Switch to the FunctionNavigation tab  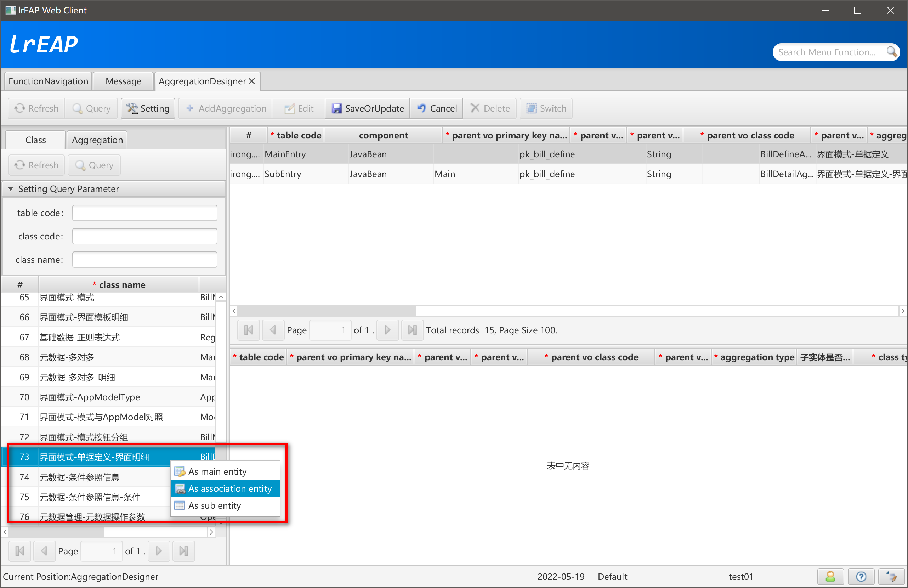pyautogui.click(x=49, y=81)
